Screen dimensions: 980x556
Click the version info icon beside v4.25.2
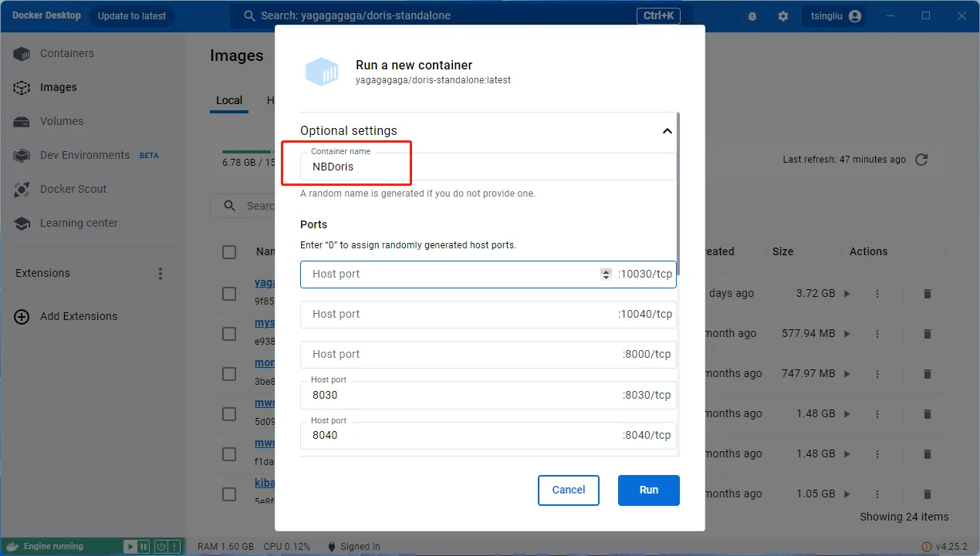tap(928, 547)
